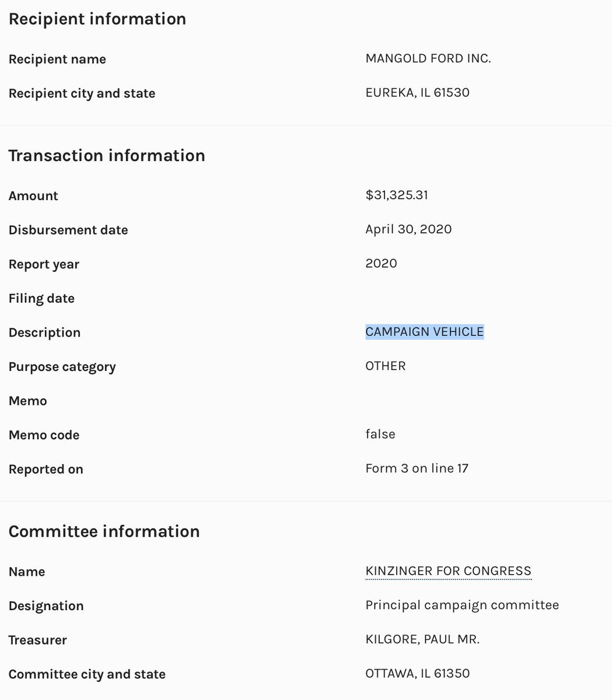Click the Filing date label
This screenshot has height=700, width=612.
coord(41,299)
